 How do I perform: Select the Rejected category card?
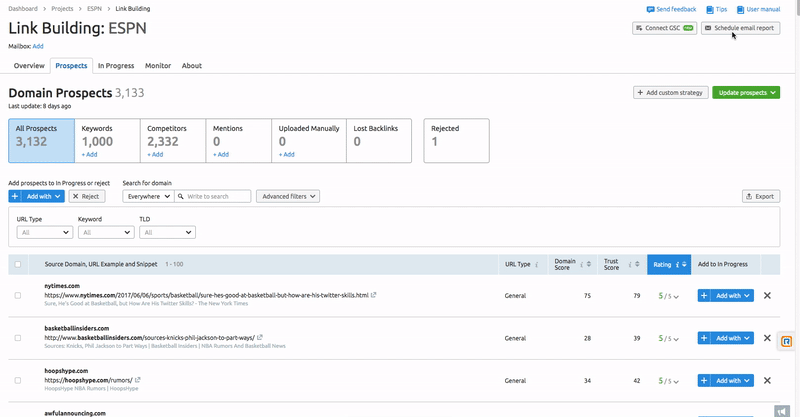point(457,141)
